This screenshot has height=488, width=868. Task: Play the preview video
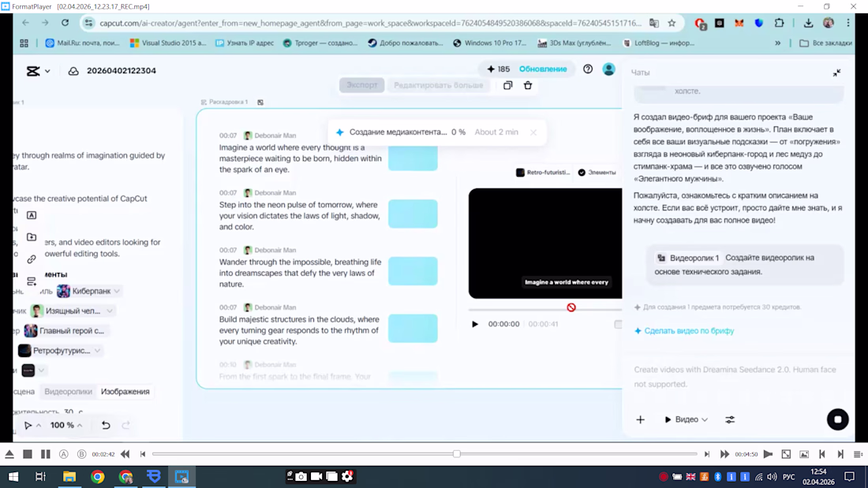point(474,324)
